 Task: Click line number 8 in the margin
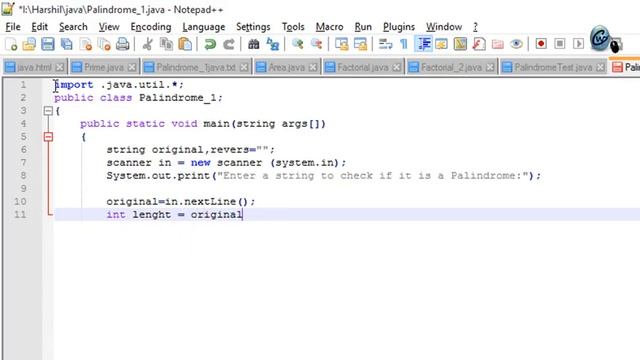pyautogui.click(x=23, y=176)
